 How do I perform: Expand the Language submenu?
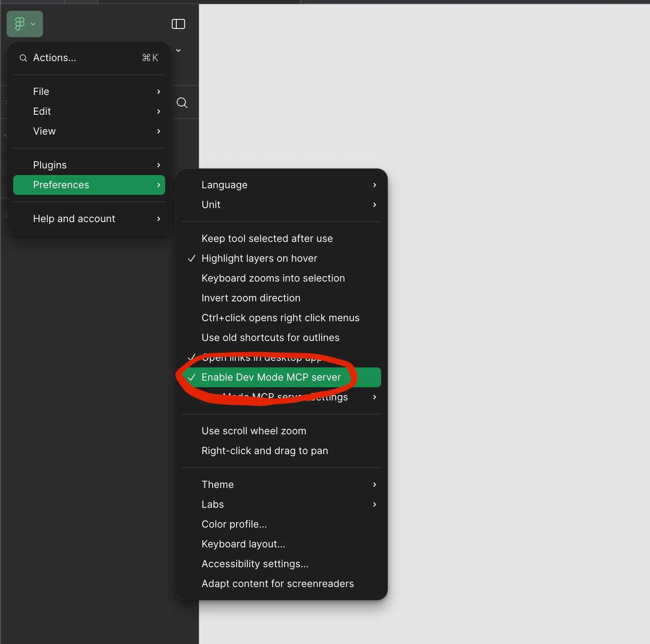tap(281, 185)
